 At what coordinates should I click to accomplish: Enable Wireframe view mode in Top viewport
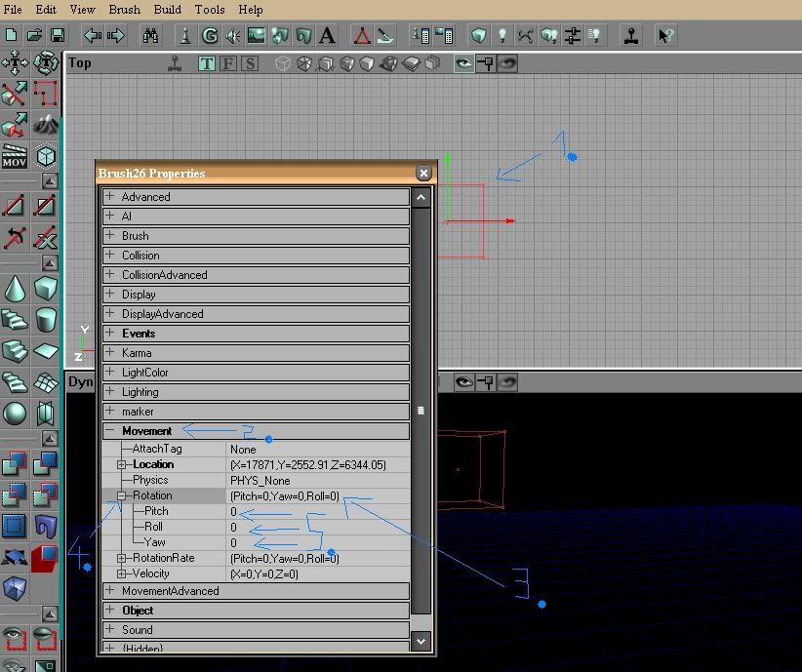(283, 63)
